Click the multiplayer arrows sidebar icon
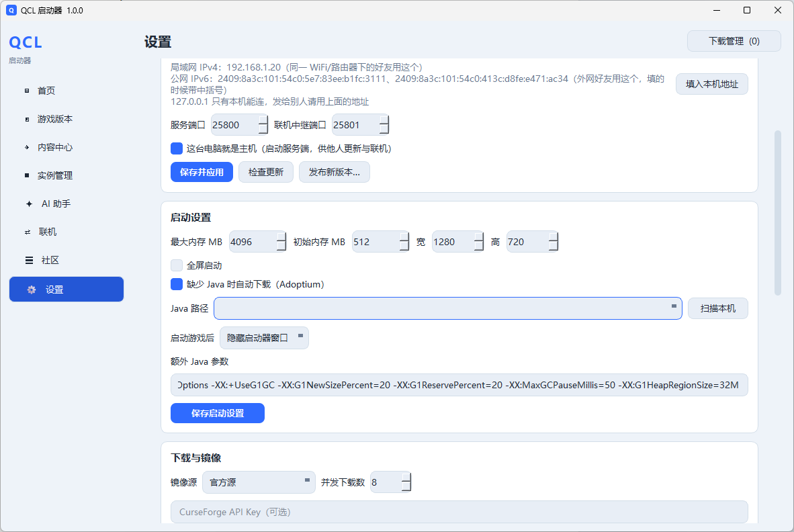This screenshot has width=794, height=532. [28, 232]
